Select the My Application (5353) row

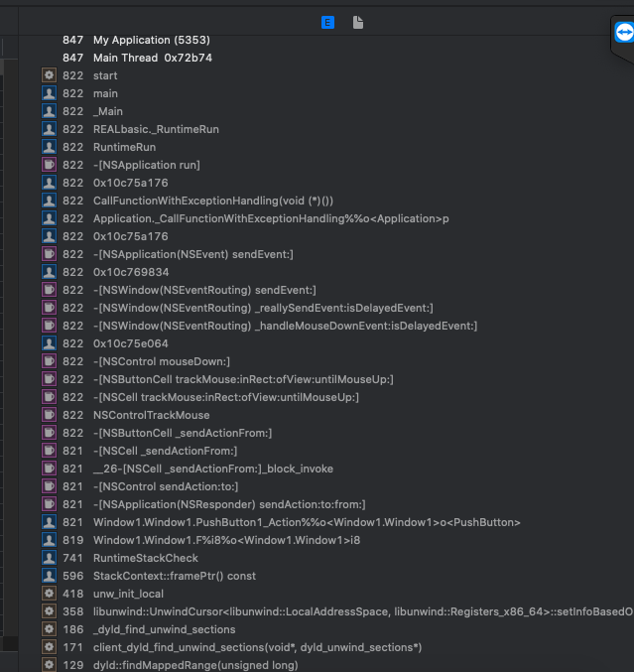(151, 40)
